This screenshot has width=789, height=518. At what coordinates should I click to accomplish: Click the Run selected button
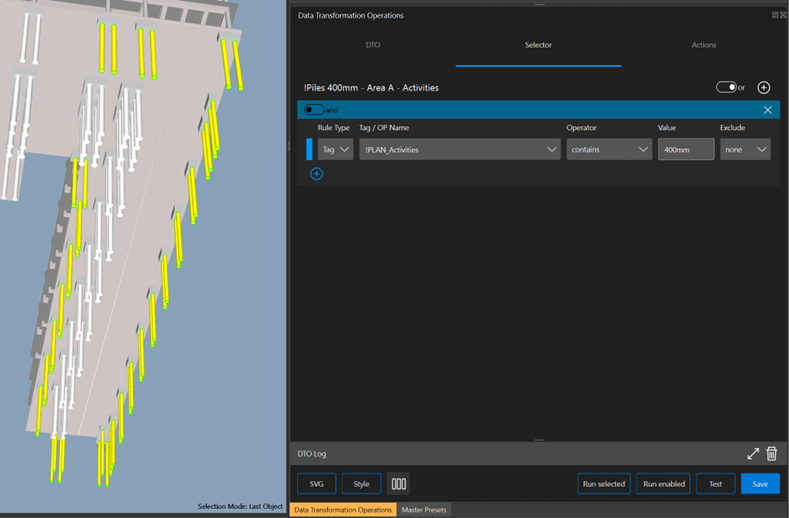[x=604, y=484]
